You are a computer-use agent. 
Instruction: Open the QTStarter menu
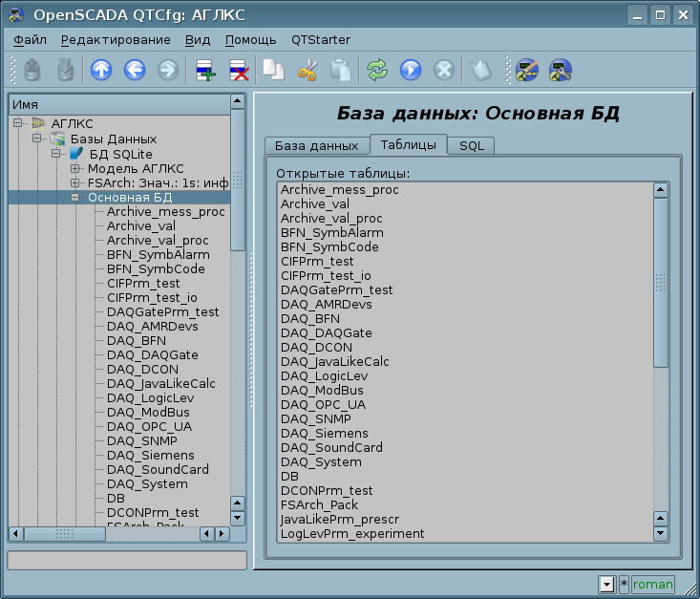[x=320, y=39]
